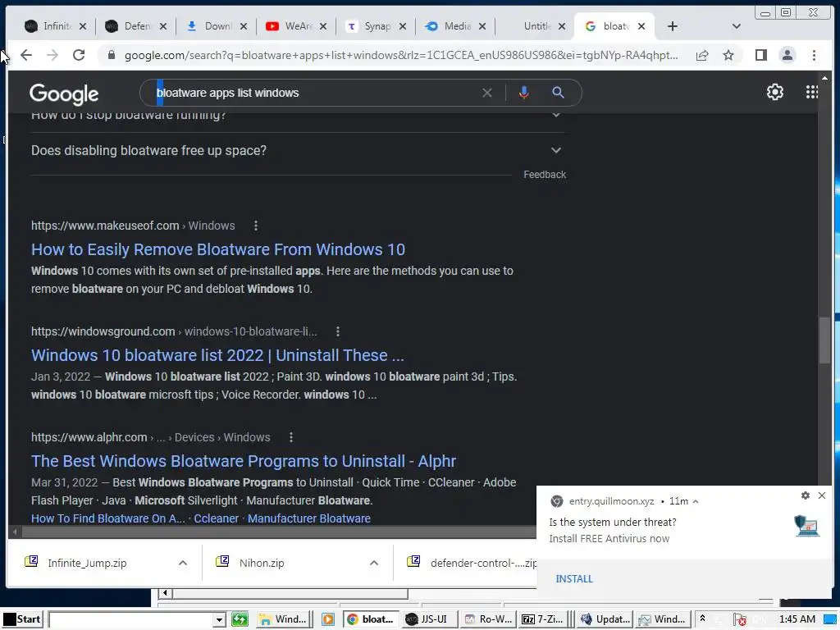Click INSTALL in the antivirus notification
The image size is (840, 630).
click(574, 579)
